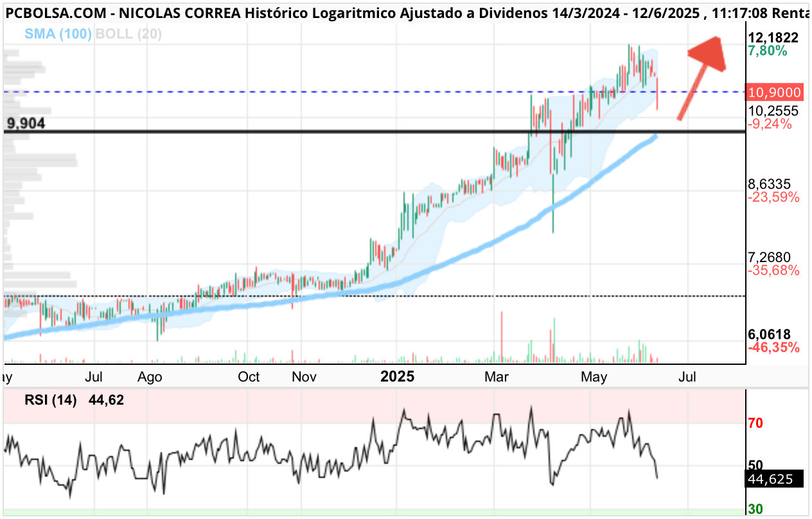The image size is (812, 519).
Task: Click the 6,0618 price axis value
Action: (769, 334)
